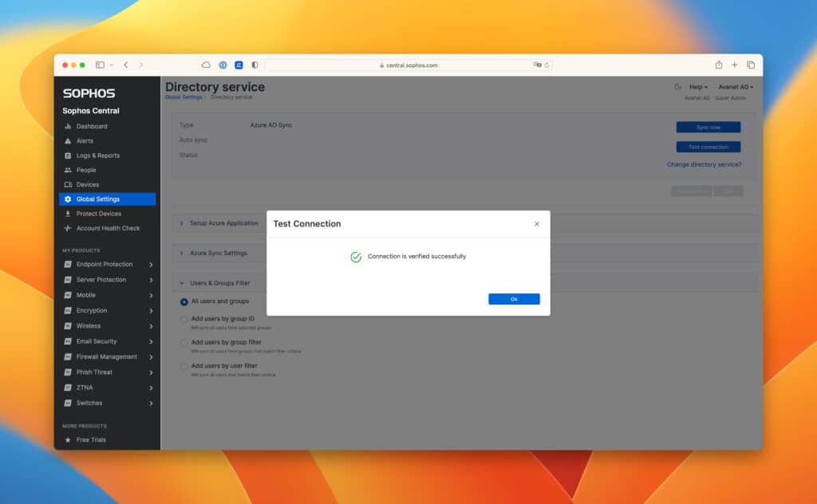Screen dimensions: 817x504
Task: Close the Test Connection dialog with X
Action: (537, 224)
